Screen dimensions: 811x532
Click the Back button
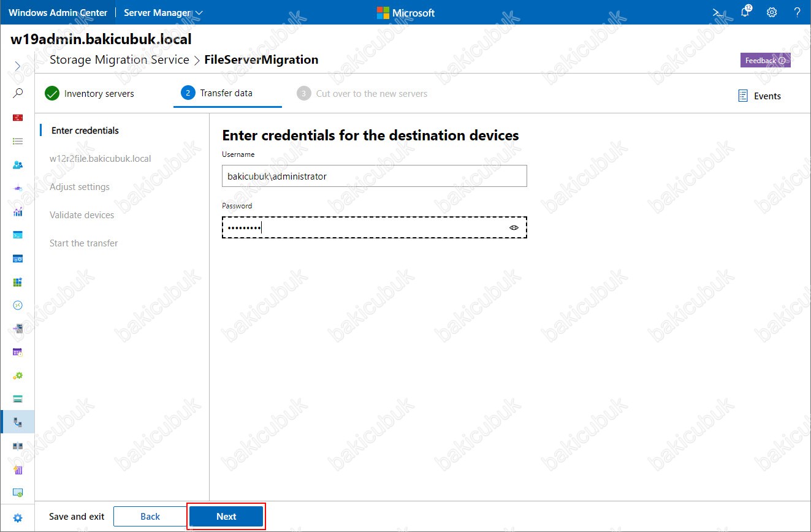pyautogui.click(x=150, y=517)
